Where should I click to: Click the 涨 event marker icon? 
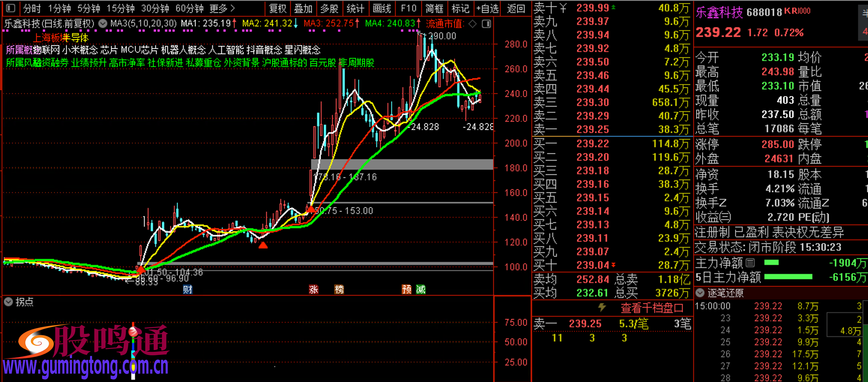click(x=313, y=289)
